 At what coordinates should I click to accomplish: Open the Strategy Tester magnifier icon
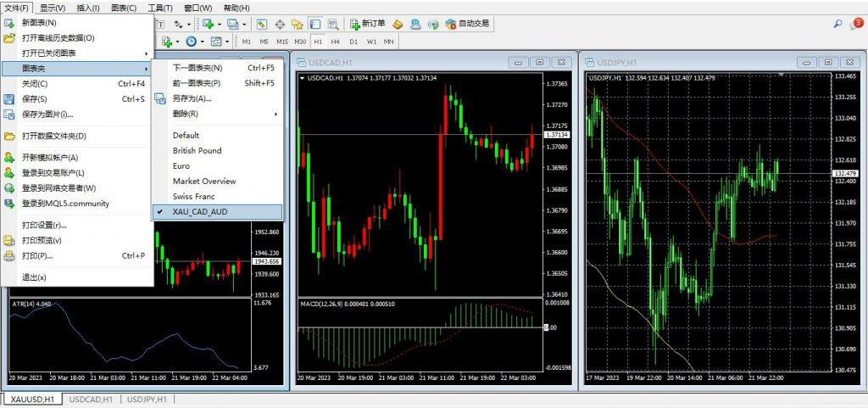(334, 25)
